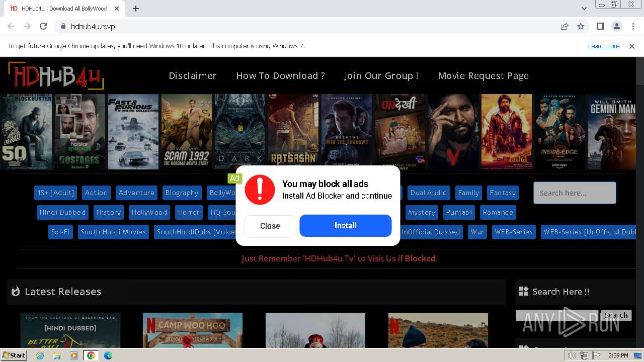Open the Inside Edge poster
The height and width of the screenshot is (362, 644).
(x=559, y=132)
